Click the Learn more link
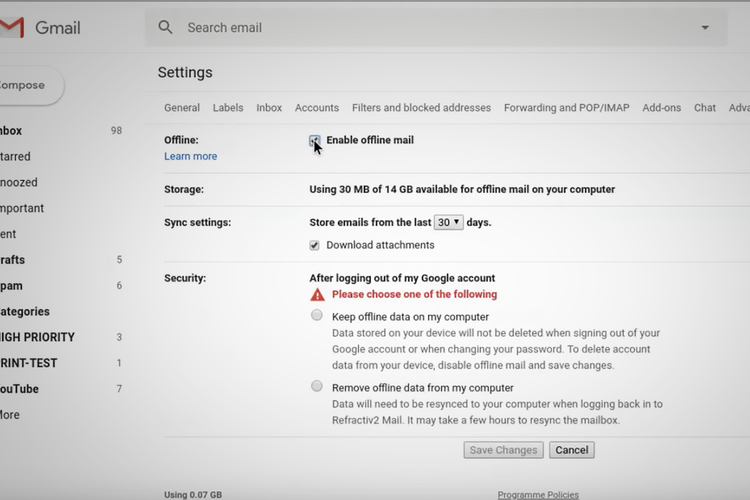This screenshot has height=500, width=750. pos(190,156)
